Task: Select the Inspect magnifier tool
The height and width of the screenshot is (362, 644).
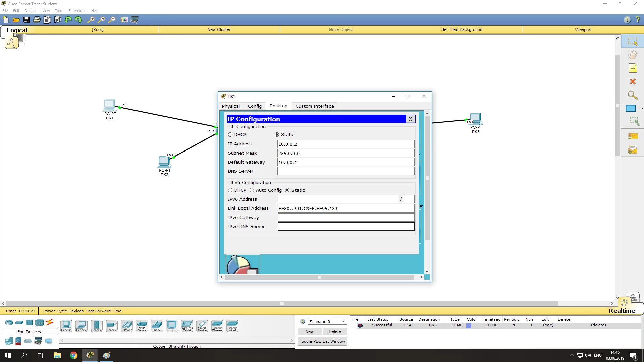Action: [633, 95]
